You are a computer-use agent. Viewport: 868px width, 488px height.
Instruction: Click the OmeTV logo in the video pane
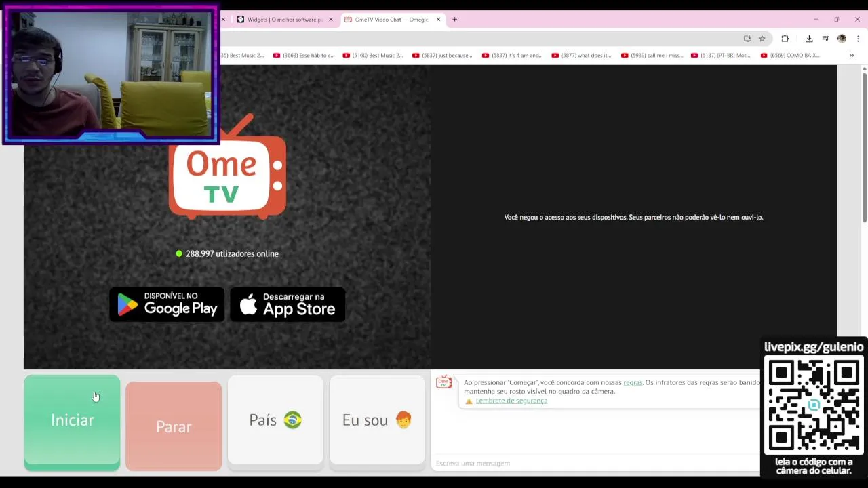[227, 167]
